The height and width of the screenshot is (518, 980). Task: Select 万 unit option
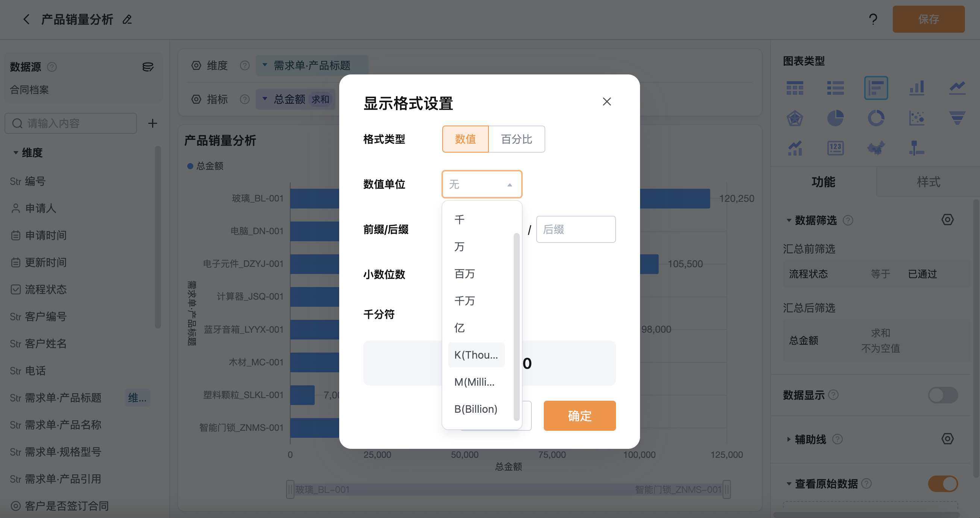pos(476,247)
